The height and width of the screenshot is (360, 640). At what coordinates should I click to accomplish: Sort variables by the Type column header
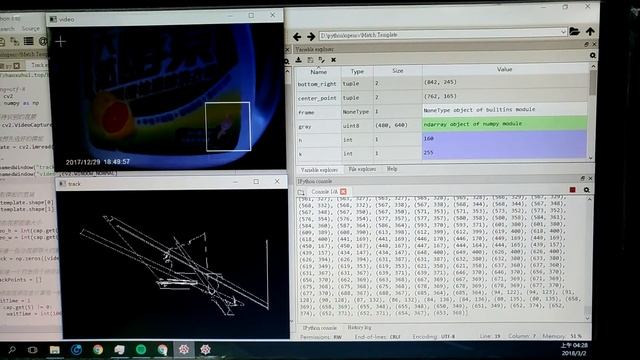click(x=357, y=71)
